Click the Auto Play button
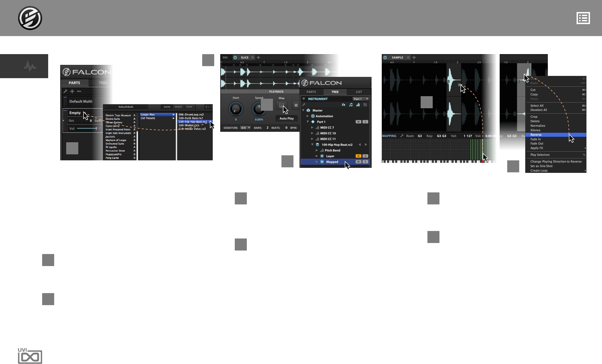 [x=286, y=118]
